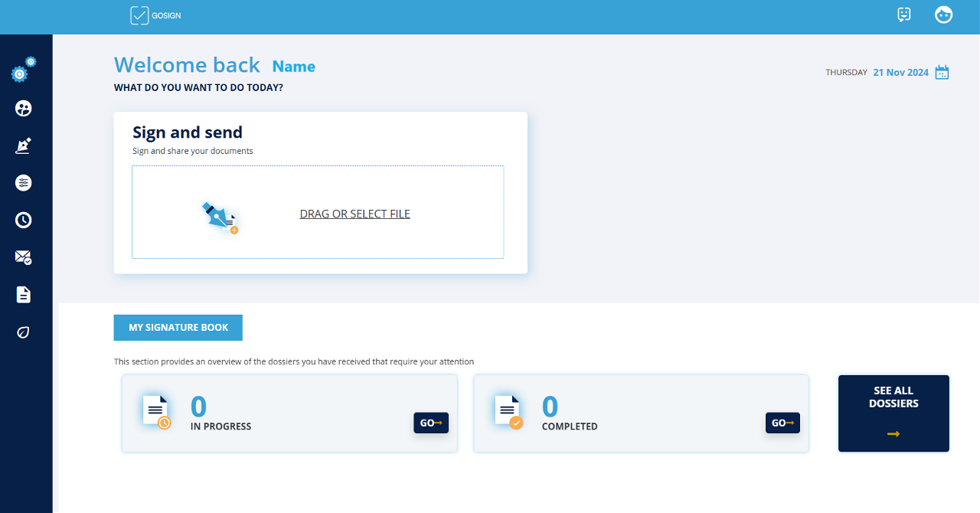
Task: Click the gears icon in the sidebar
Action: (23, 70)
